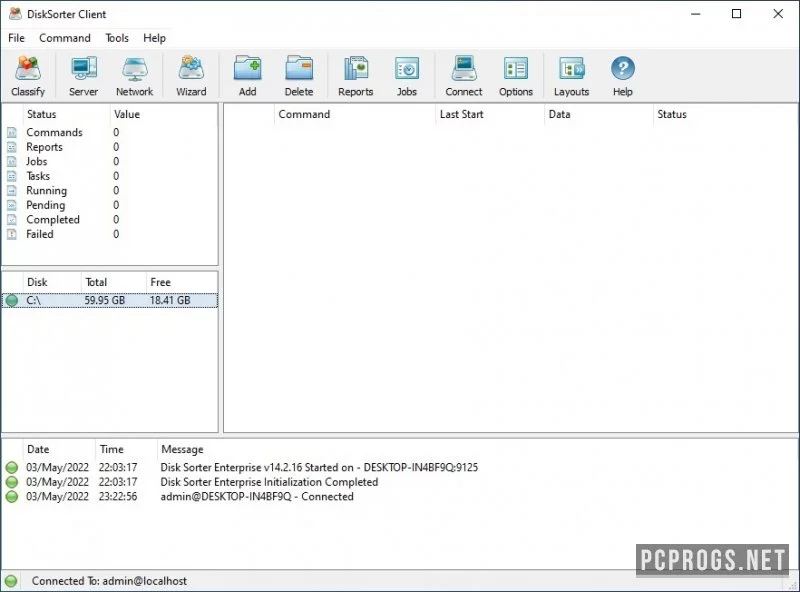
Task: Select the 'Tasks' status row label
Action: tap(38, 176)
